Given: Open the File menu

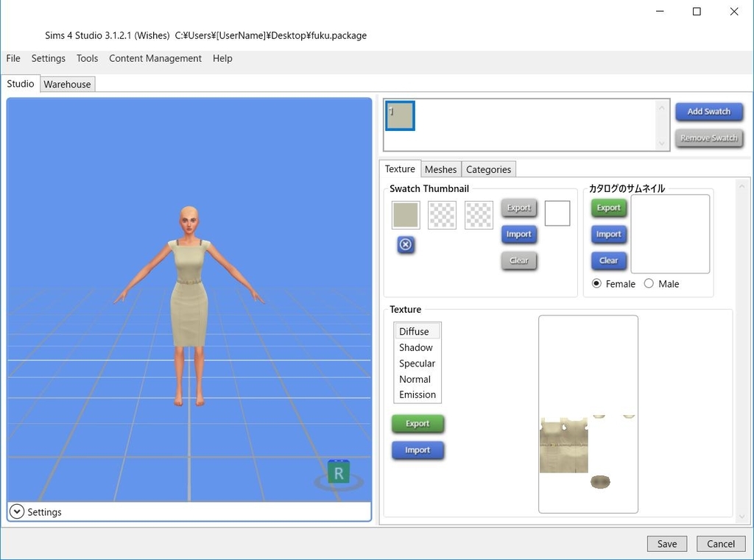Looking at the screenshot, I should (x=13, y=58).
